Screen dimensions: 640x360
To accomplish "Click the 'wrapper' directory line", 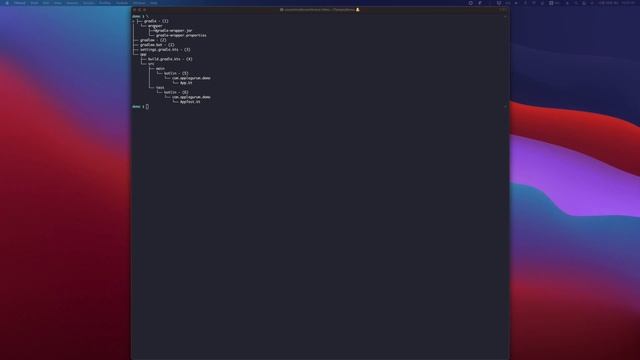I will (x=155, y=26).
